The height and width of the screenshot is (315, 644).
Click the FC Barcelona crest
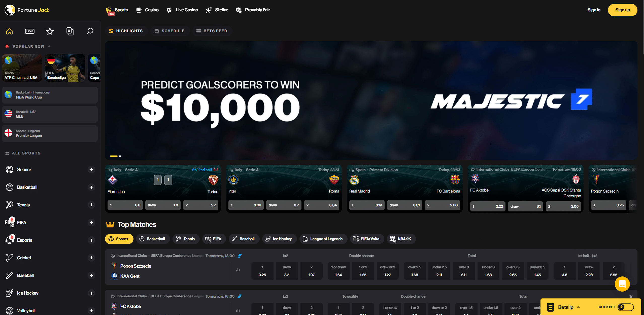[455, 180]
